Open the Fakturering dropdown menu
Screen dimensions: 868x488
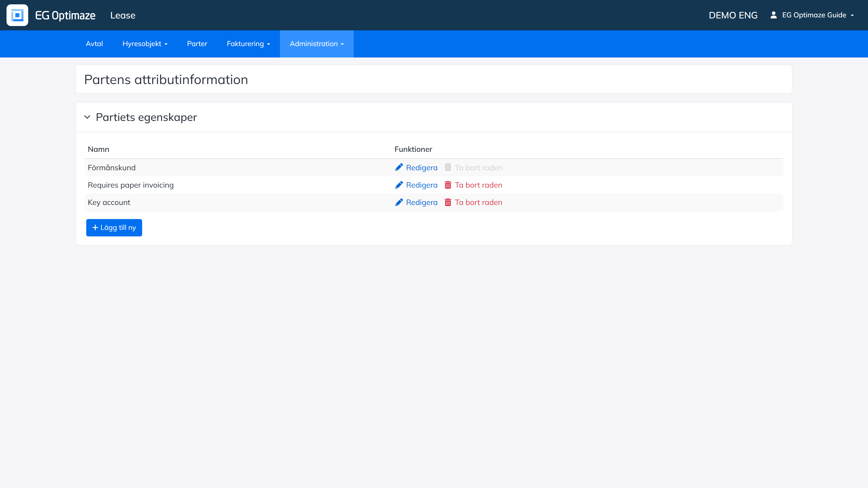point(248,44)
